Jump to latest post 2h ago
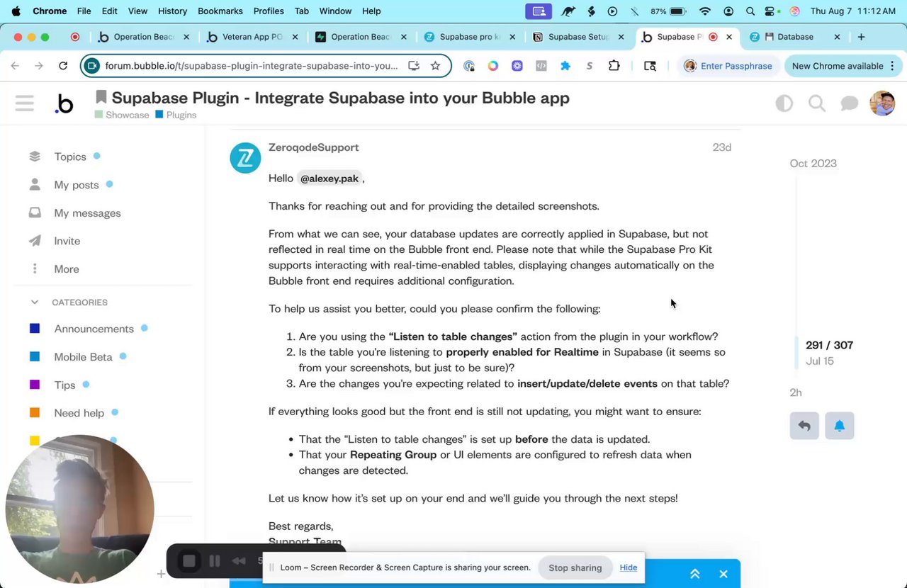 [796, 392]
